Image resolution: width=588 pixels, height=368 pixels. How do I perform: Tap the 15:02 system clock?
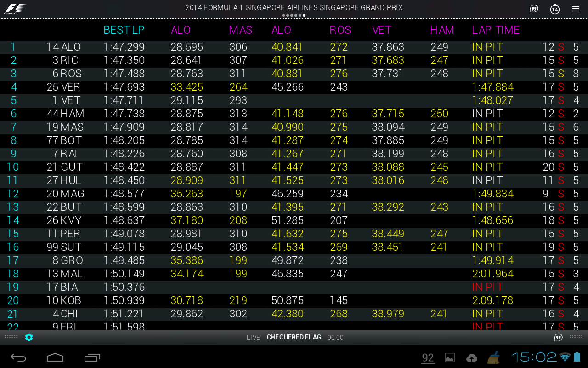tap(534, 357)
